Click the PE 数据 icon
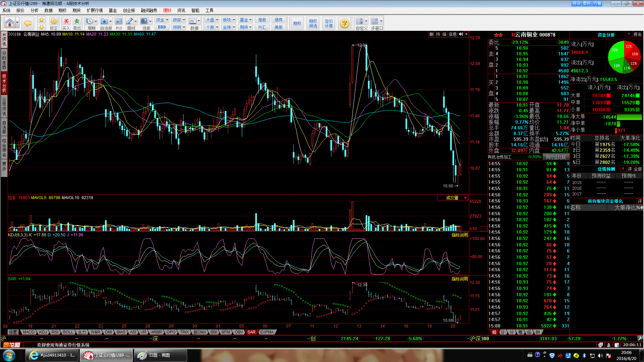The width and height of the screenshot is (644, 362). point(192,21)
